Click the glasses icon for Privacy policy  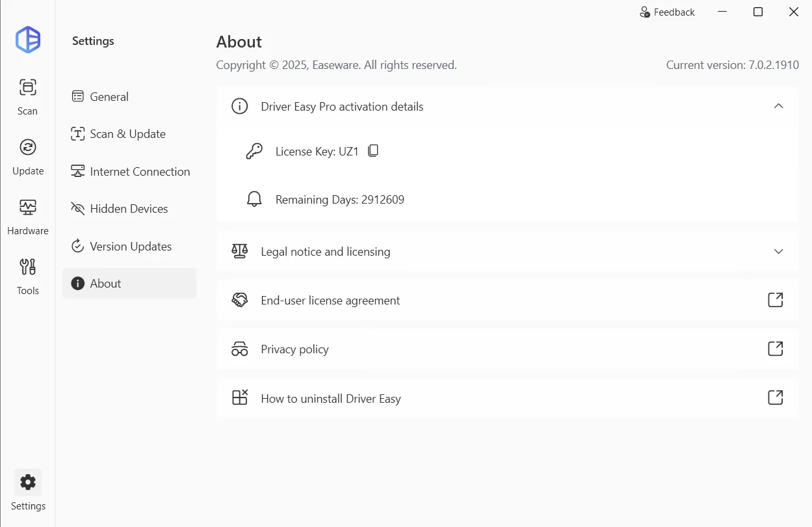point(240,349)
